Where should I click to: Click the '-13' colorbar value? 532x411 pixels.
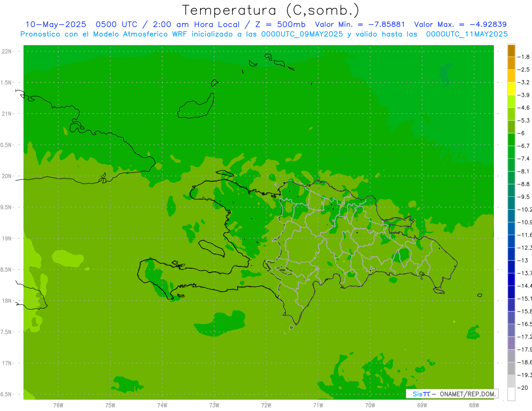coord(523,260)
